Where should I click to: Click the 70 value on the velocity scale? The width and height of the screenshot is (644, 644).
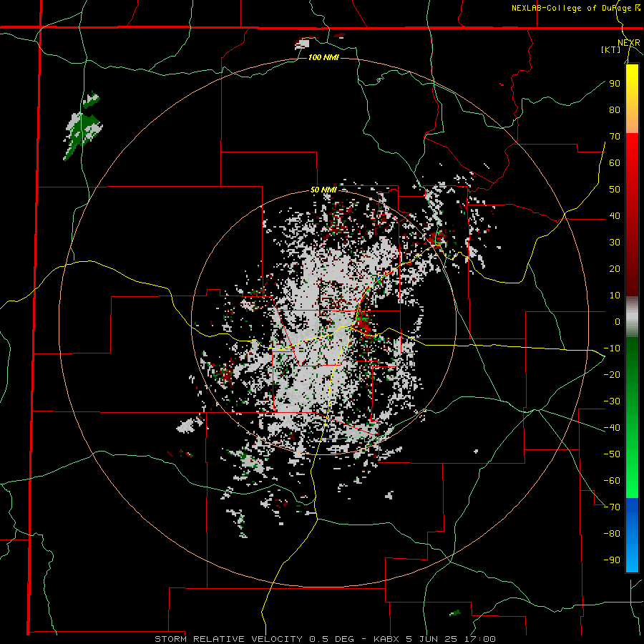tap(615, 137)
